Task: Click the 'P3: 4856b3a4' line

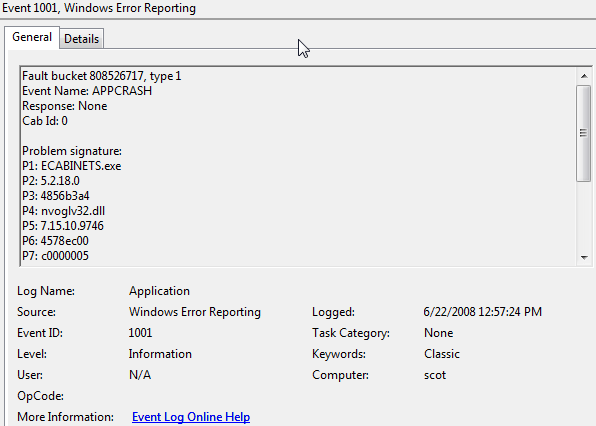Action: 55,196
